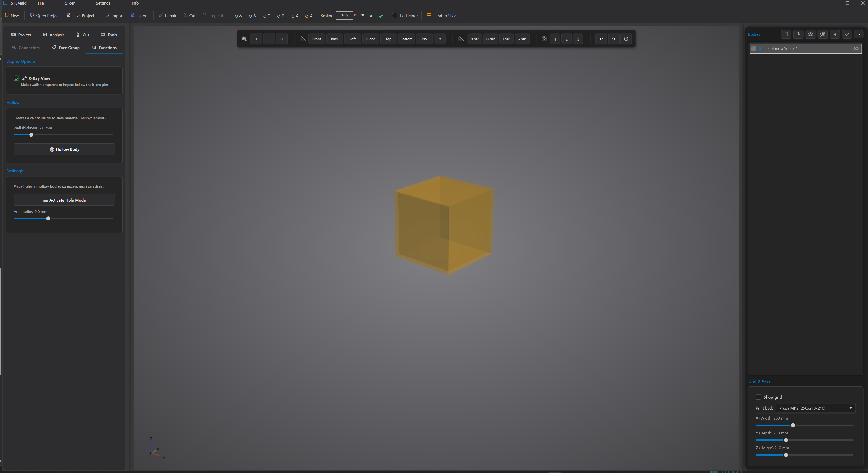868x473 pixels.
Task: Open the Info menu
Action: tap(135, 3)
